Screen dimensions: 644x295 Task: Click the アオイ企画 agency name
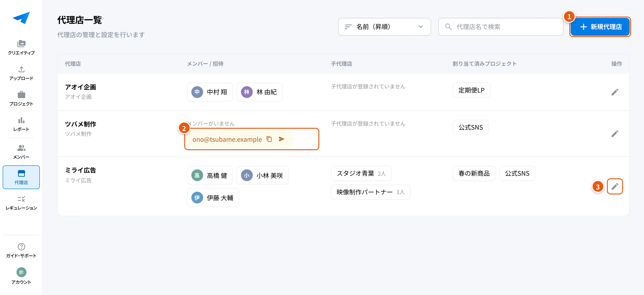click(x=80, y=87)
